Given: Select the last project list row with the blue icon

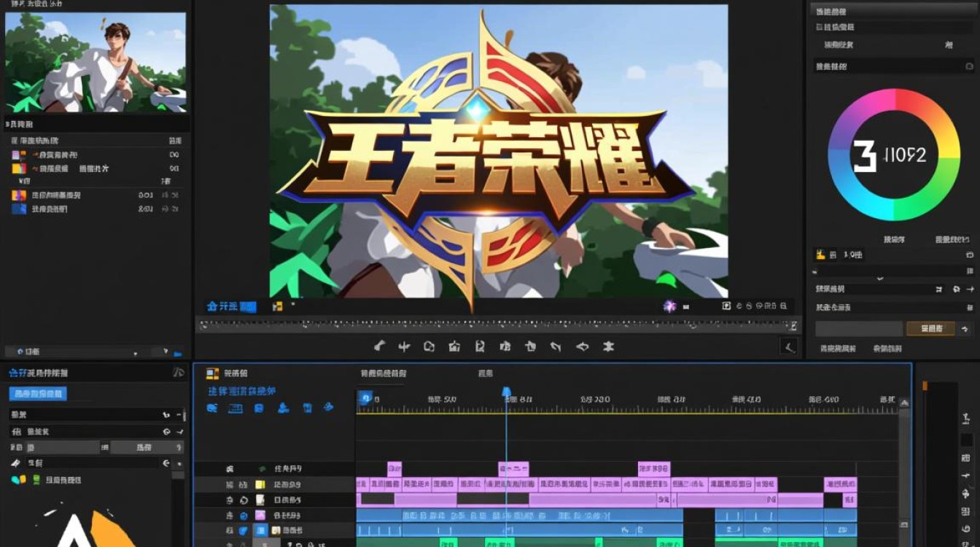Looking at the screenshot, I should pyautogui.click(x=96, y=209).
